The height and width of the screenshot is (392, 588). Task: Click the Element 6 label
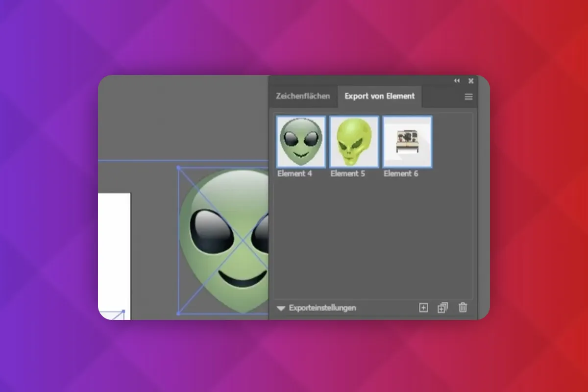point(401,173)
